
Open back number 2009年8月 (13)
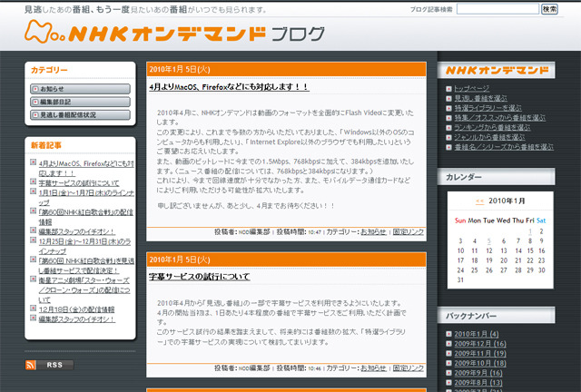pos(478,382)
